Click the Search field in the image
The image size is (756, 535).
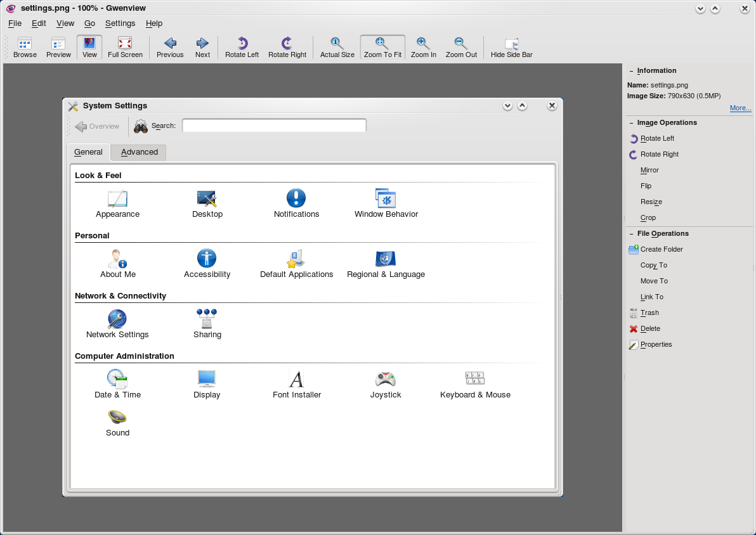(274, 126)
